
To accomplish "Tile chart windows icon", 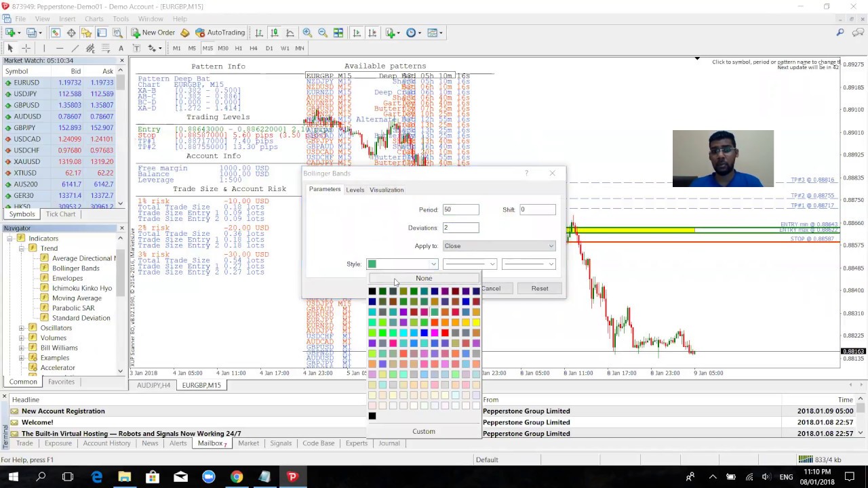I will click(338, 33).
